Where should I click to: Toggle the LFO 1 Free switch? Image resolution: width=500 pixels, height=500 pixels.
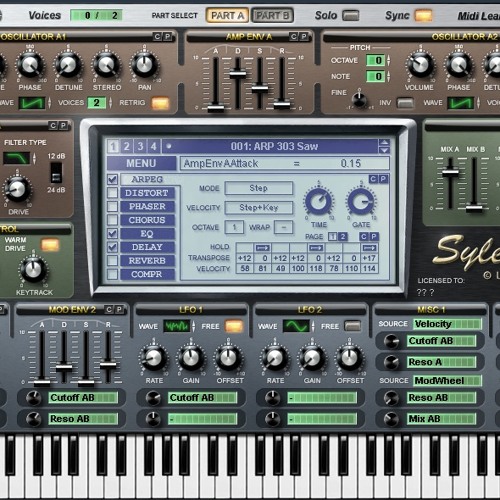233,326
